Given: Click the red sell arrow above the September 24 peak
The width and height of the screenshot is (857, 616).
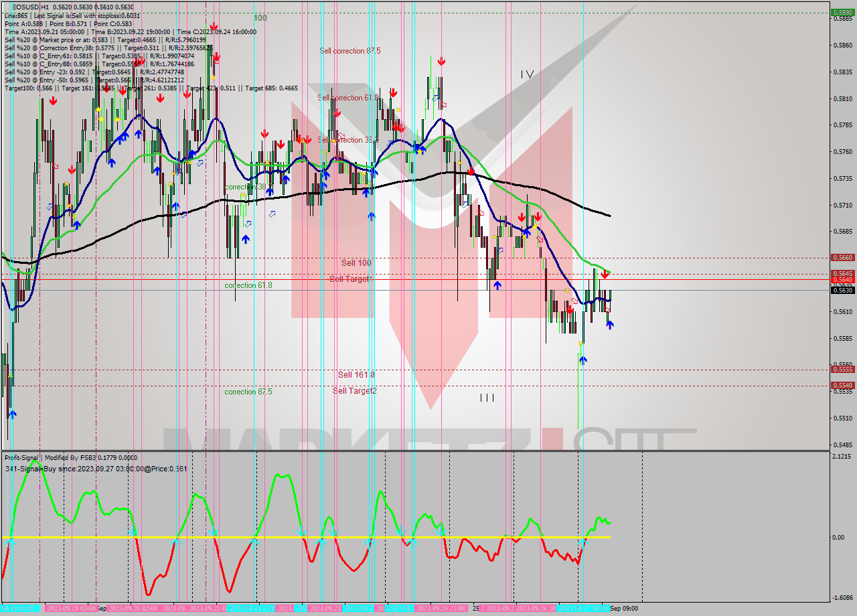Looking at the screenshot, I should click(442, 60).
